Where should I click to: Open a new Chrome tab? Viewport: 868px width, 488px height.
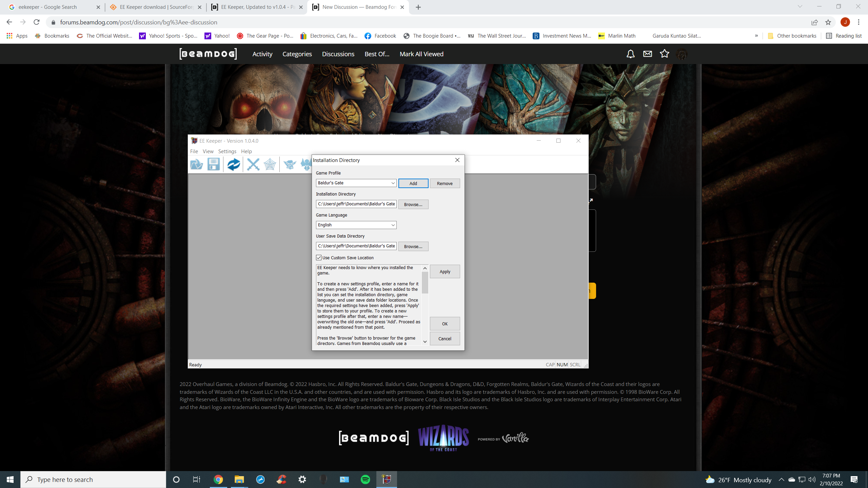(x=418, y=7)
